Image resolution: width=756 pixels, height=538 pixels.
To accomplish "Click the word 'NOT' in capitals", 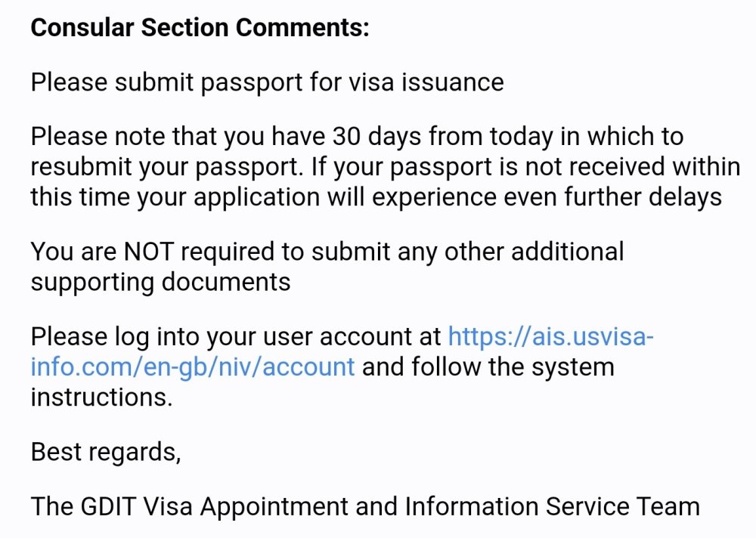I will click(148, 252).
